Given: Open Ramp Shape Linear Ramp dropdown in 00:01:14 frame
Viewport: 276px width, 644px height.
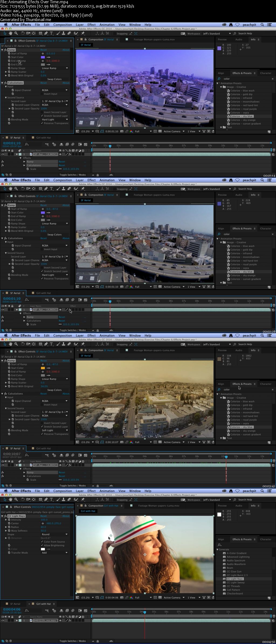Looking at the screenshot, I should click(x=55, y=68).
